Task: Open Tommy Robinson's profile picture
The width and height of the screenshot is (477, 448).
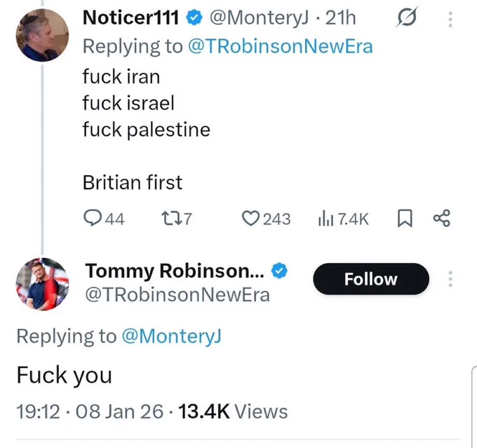Action: [x=42, y=284]
